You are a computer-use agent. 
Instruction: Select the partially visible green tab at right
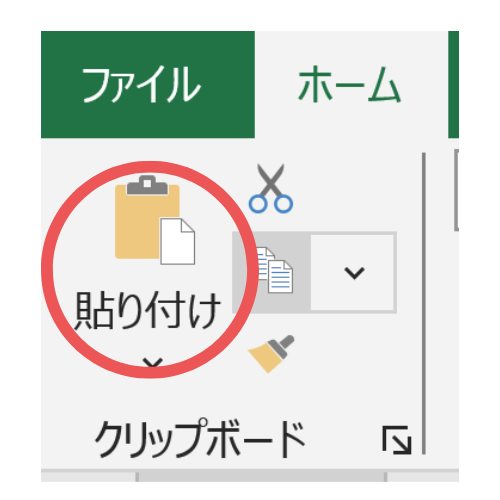[453, 84]
